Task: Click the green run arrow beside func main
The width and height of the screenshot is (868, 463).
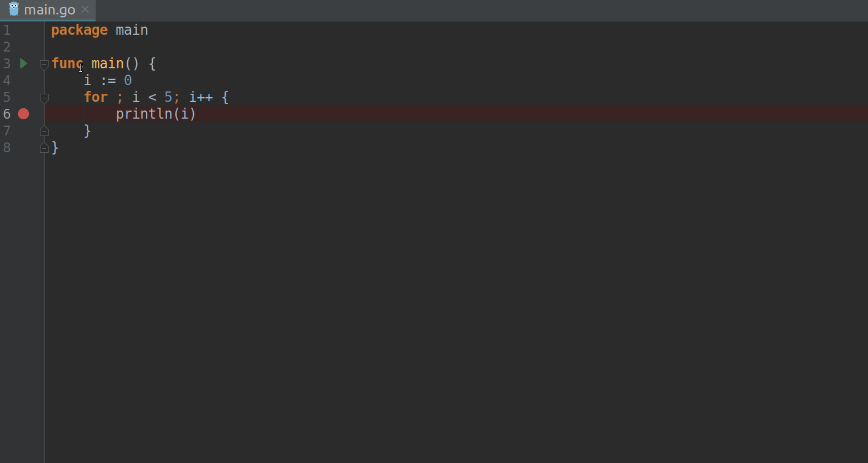Action: [x=24, y=63]
